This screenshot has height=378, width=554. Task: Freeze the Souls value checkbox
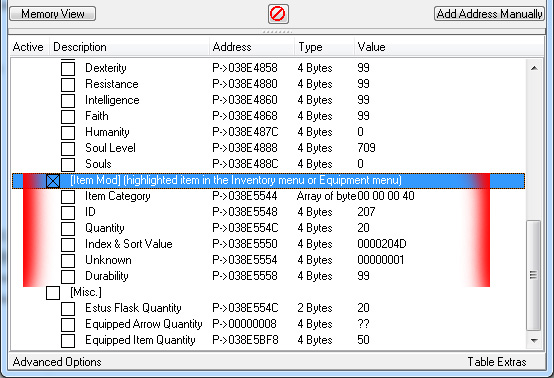pyautogui.click(x=68, y=165)
